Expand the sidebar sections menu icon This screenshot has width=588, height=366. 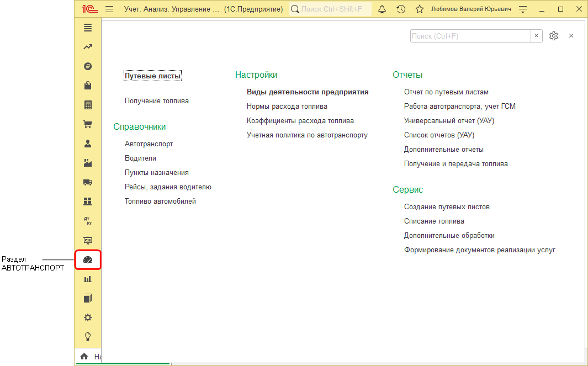click(88, 28)
